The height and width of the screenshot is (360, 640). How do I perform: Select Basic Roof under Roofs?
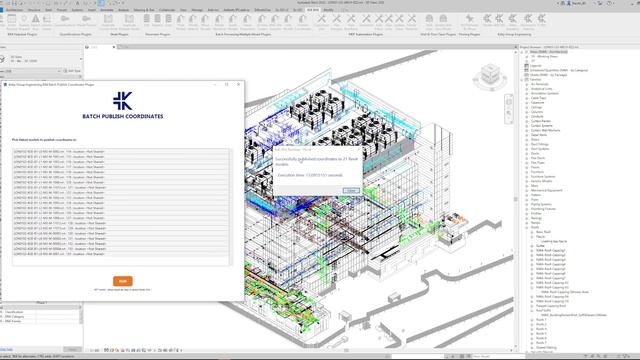tap(543, 232)
